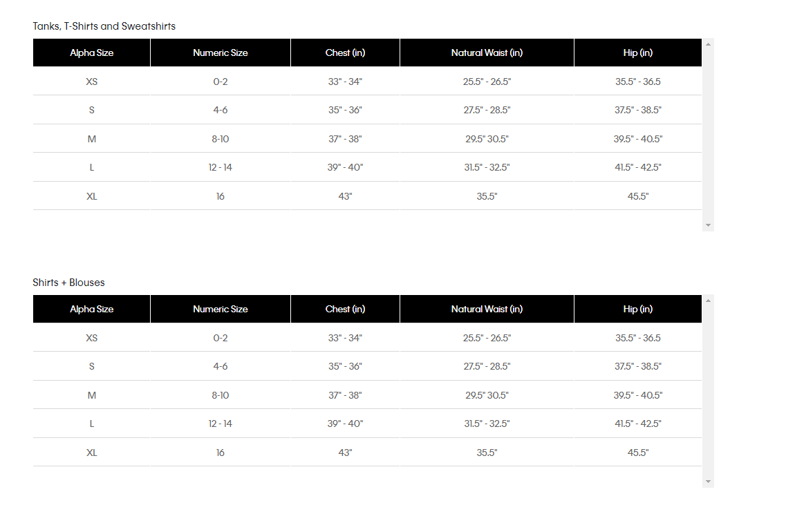Click the Tanks, T-Shirts and Sweatshirts heading
The image size is (795, 532).
pos(104,26)
